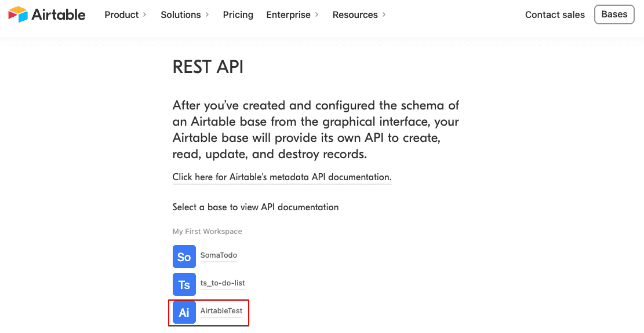This screenshot has width=644, height=333.
Task: Open the Product menu label
Action: pyautogui.click(x=122, y=14)
